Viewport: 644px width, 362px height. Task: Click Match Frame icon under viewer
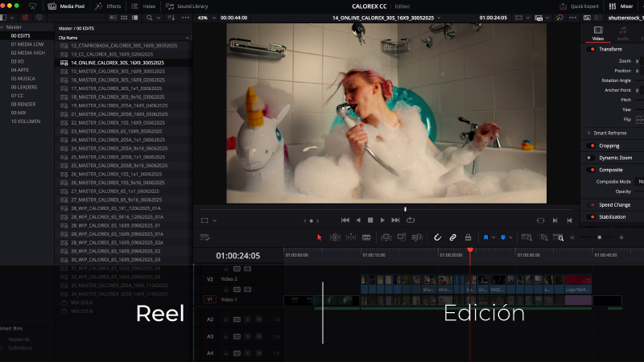(x=540, y=220)
